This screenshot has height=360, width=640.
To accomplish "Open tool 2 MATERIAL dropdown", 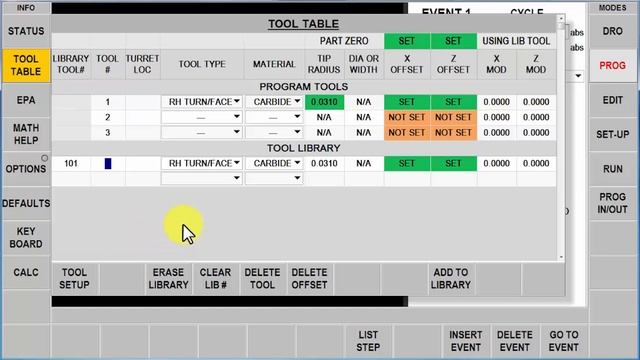I will click(274, 117).
